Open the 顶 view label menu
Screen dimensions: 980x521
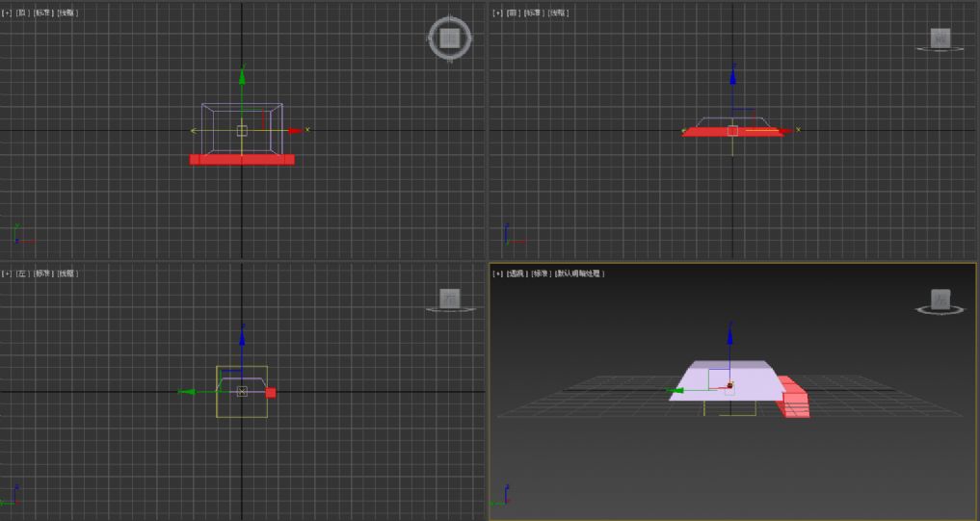coord(22,13)
